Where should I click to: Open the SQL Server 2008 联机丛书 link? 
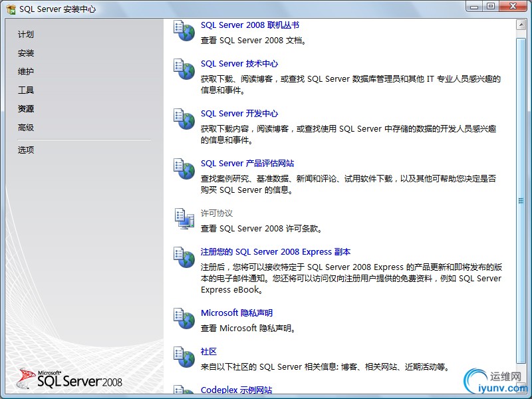coord(250,25)
